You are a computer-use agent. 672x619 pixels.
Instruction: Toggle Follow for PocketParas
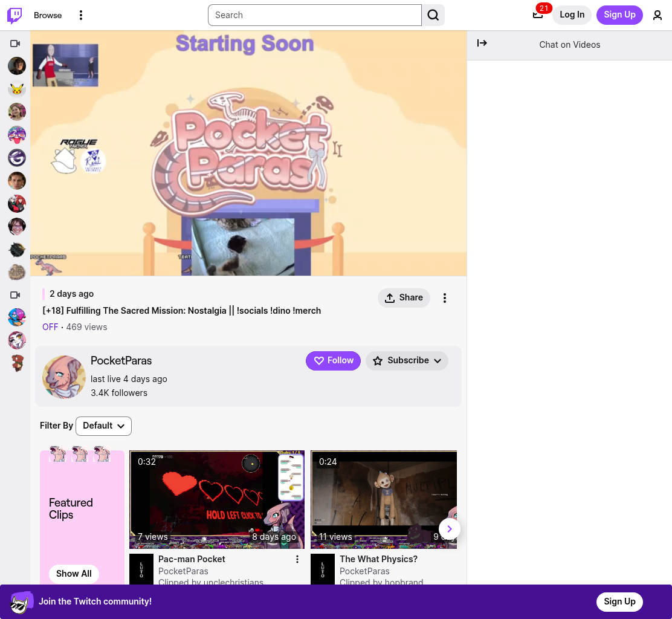pyautogui.click(x=333, y=360)
